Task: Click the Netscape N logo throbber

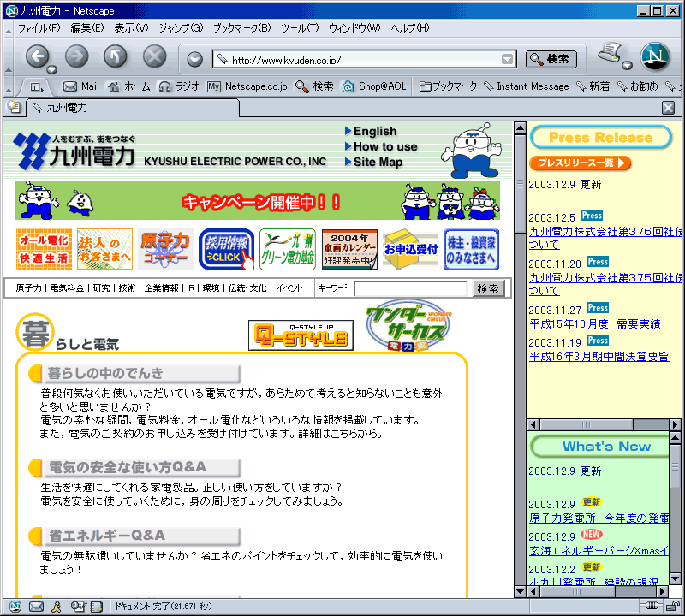Action: coord(655,56)
